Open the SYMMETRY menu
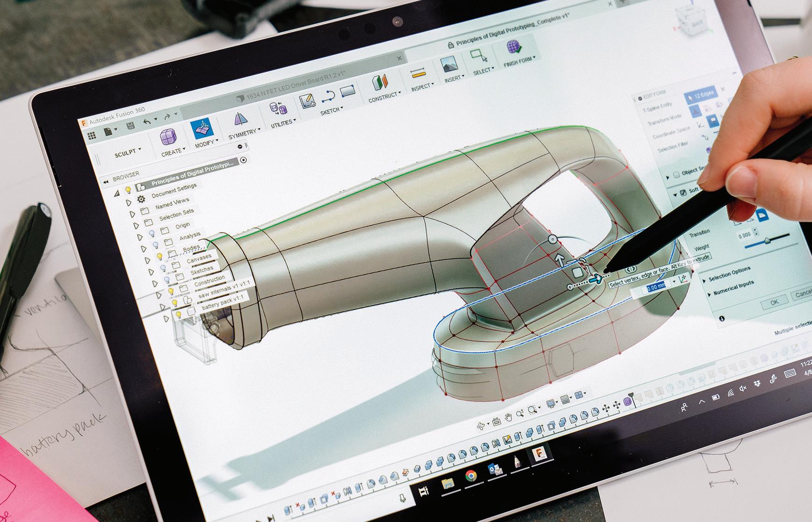Screen dimensions: 812x522 click(x=244, y=134)
